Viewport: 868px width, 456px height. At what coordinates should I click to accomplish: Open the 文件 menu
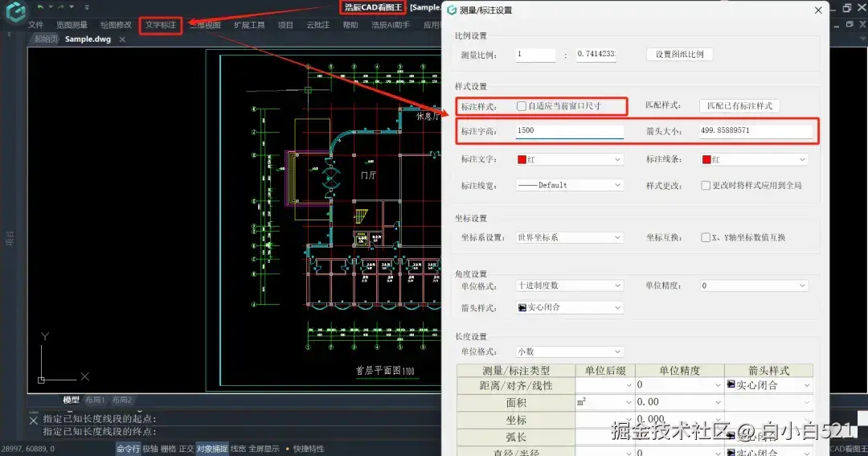[35, 25]
